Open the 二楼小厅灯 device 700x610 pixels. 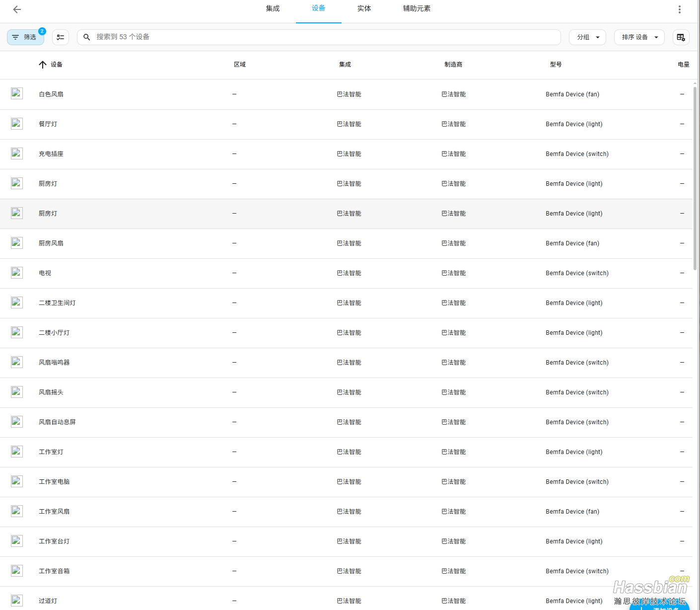[x=54, y=333]
